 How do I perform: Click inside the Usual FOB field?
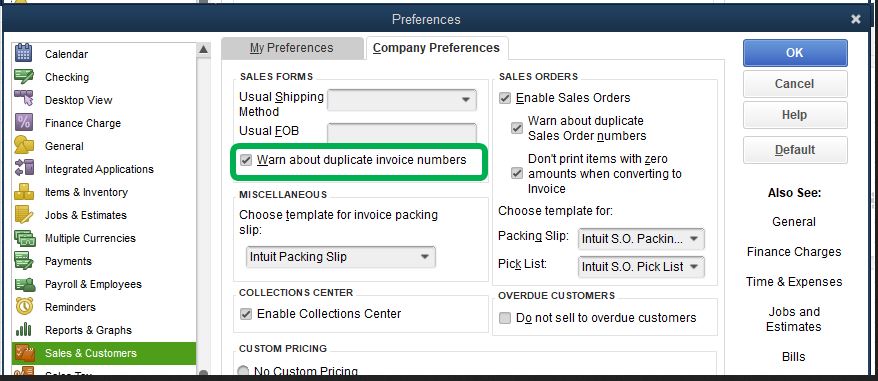click(402, 133)
